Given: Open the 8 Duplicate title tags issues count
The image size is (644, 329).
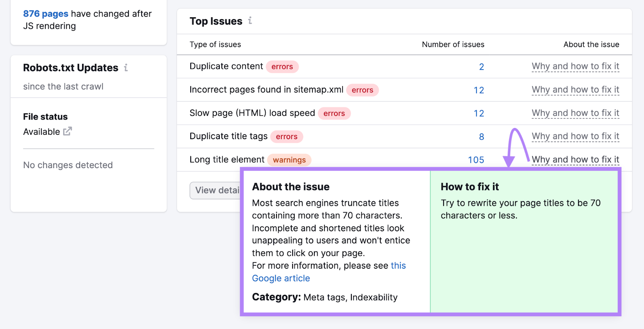Looking at the screenshot, I should tap(481, 137).
